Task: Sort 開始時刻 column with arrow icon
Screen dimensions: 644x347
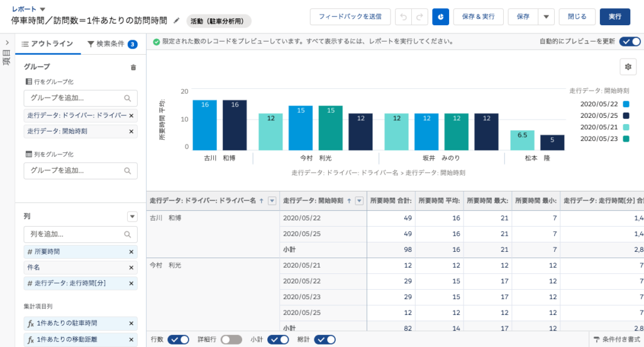Action: pyautogui.click(x=349, y=201)
